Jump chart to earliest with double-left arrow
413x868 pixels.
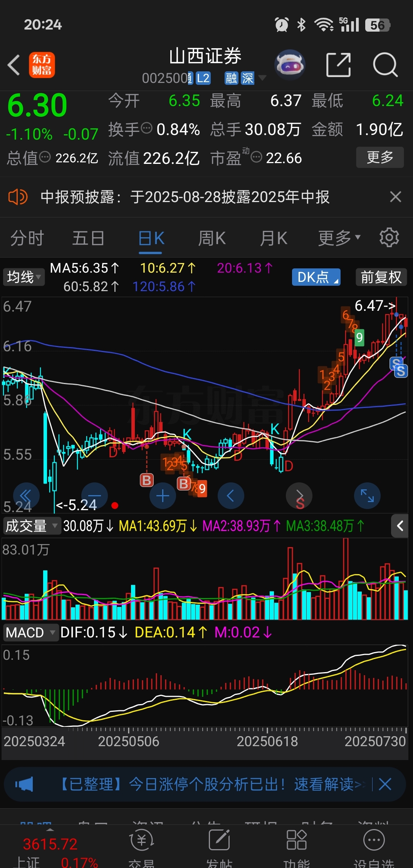point(26,496)
